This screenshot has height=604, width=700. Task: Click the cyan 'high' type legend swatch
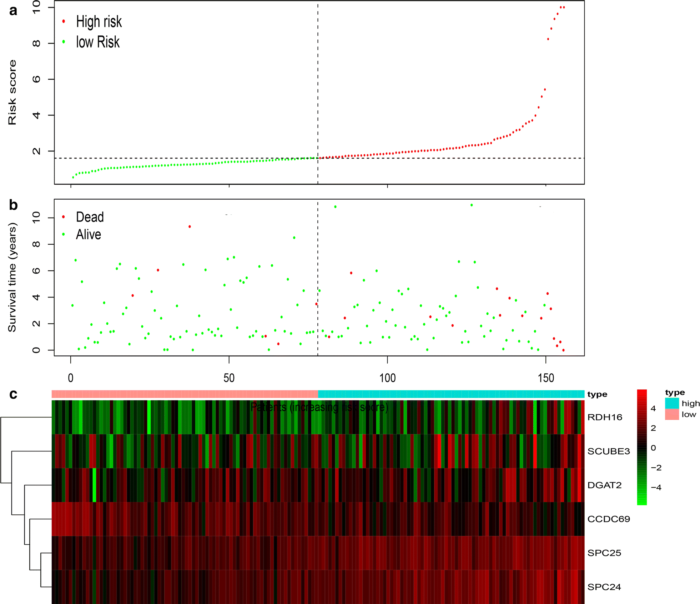(672, 403)
